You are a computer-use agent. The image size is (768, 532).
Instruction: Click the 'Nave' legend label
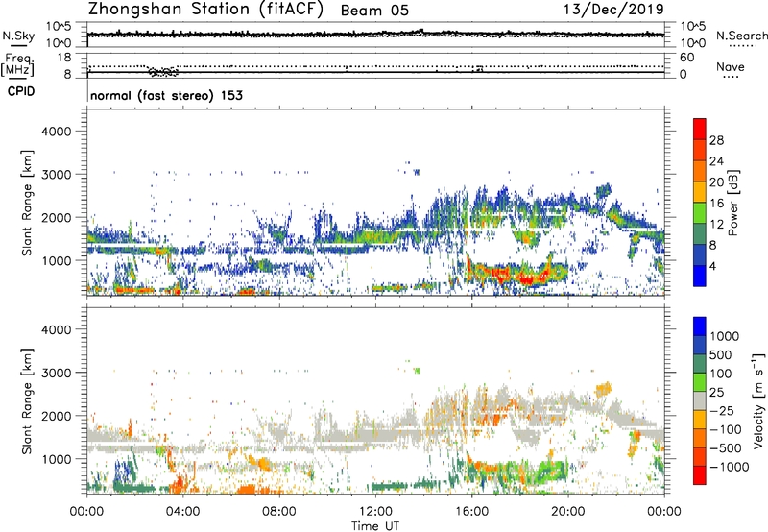click(731, 66)
